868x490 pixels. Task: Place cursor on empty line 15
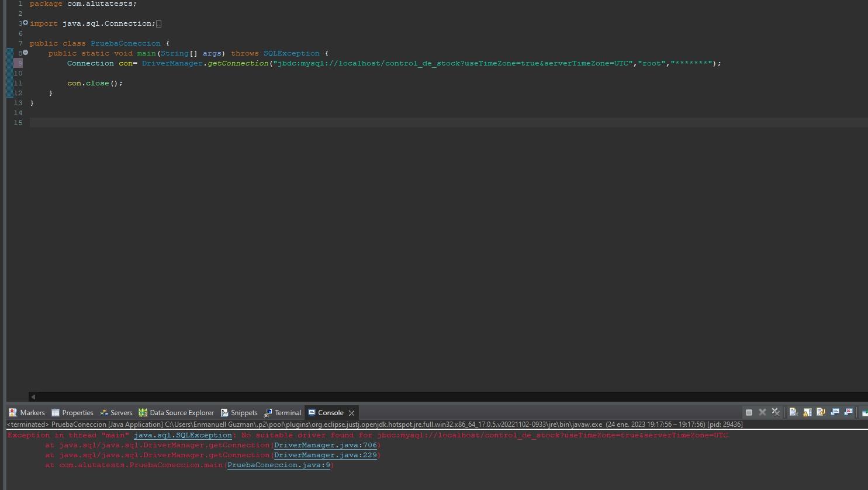click(x=449, y=123)
